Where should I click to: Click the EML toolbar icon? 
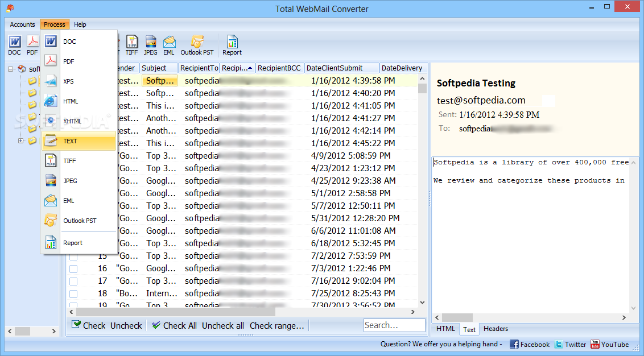[169, 45]
